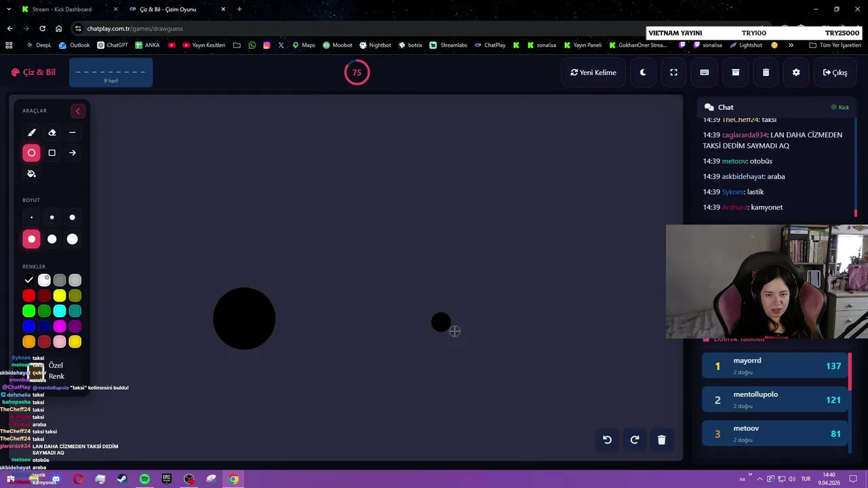Select the circle shape tool
Viewport: 868px width, 488px height.
coord(31,153)
